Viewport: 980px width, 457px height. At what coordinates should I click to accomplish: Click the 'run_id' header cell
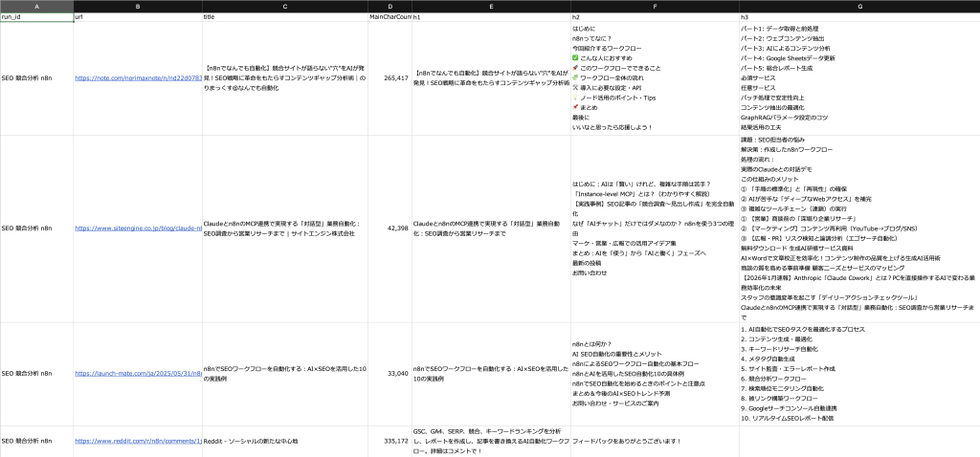(x=37, y=17)
